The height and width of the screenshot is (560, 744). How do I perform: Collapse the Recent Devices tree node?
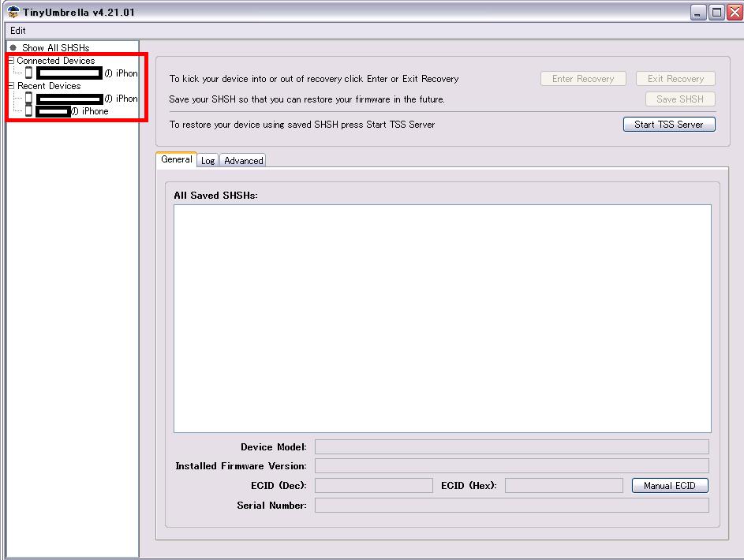click(x=11, y=86)
